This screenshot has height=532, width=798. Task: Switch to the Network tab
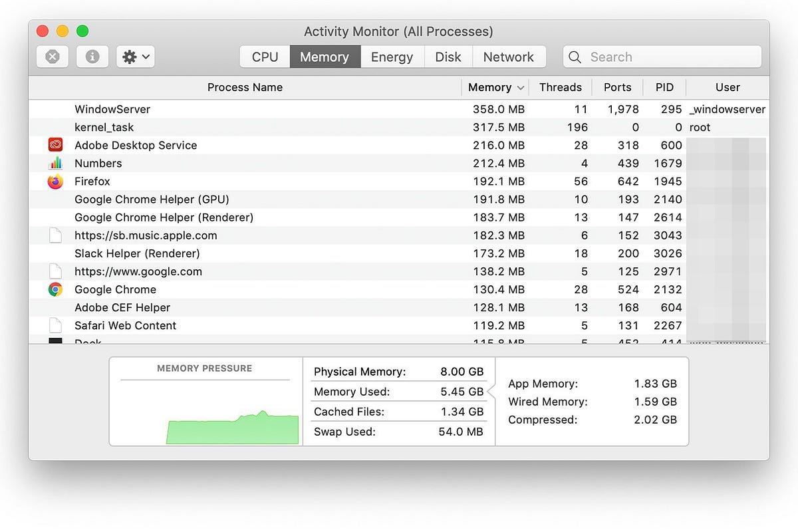coord(509,57)
